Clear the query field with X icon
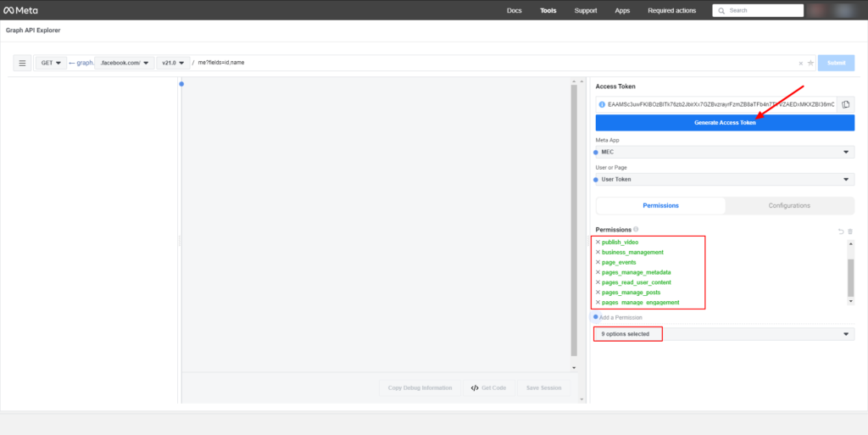The width and height of the screenshot is (868, 435). (801, 63)
